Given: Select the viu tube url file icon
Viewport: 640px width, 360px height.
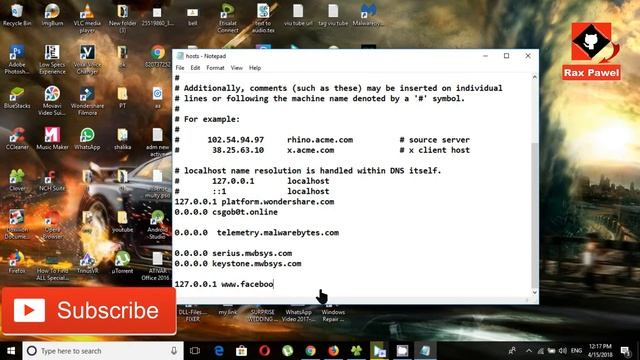Looking at the screenshot, I should point(298,15).
